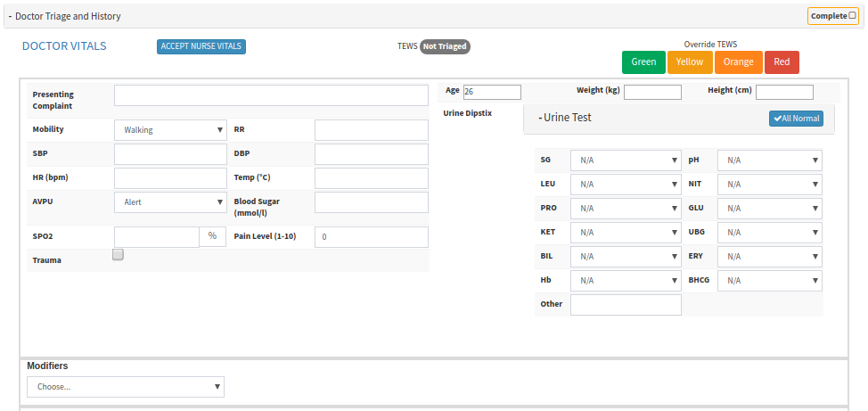Focus the SPO2 input field

157,237
